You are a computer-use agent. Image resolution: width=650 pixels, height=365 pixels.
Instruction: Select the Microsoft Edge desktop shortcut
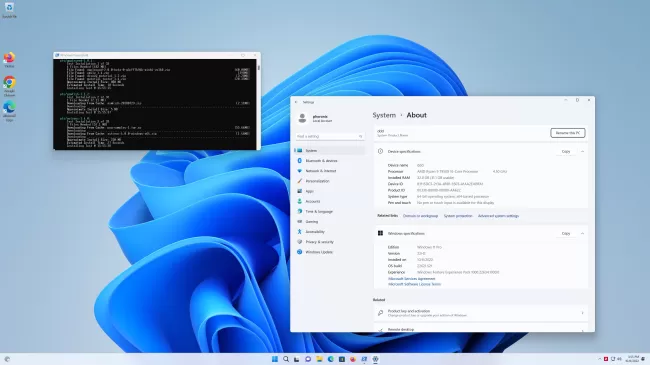[x=9, y=111]
